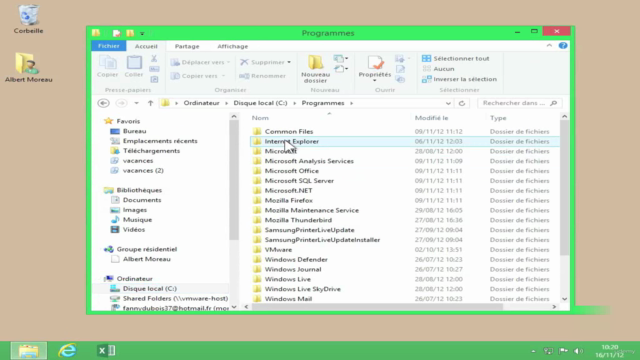
Task: Open the Corbeille desktop icon
Action: click(28, 19)
